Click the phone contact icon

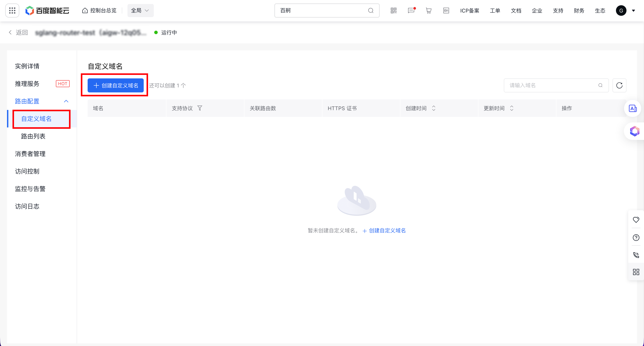coord(636,255)
